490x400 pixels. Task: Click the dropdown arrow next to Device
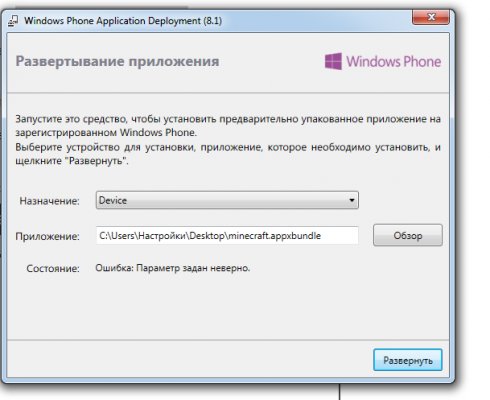coord(352,200)
